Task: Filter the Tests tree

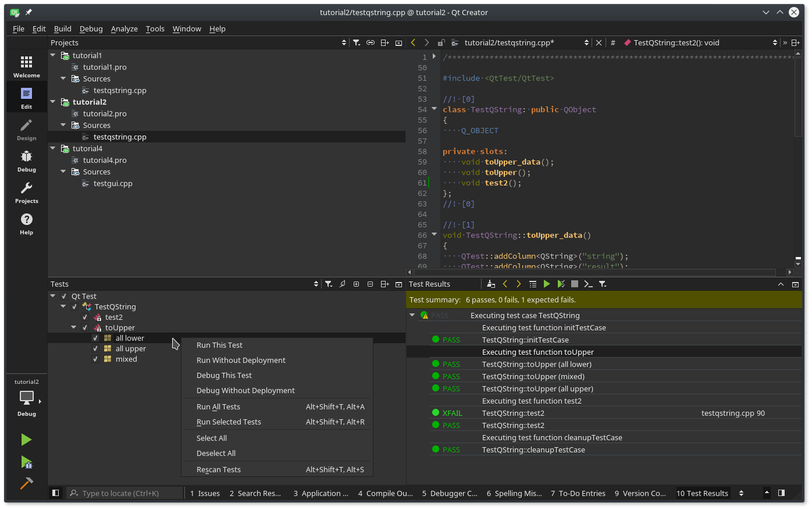Action: (x=329, y=284)
